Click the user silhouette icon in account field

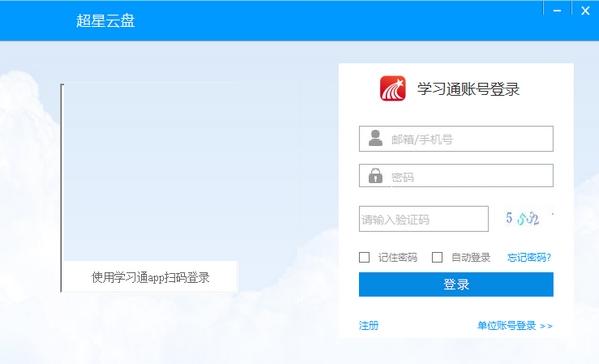376,138
